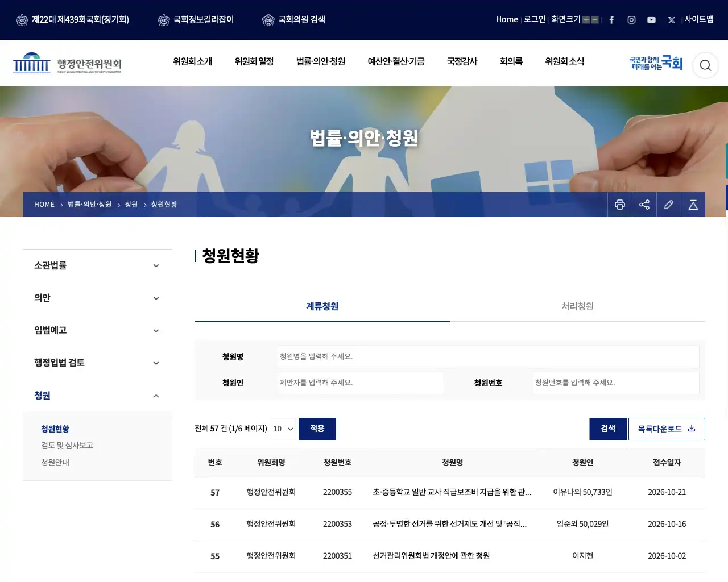Expand the 의안 sidebar section
This screenshot has width=728, height=582.
click(97, 298)
